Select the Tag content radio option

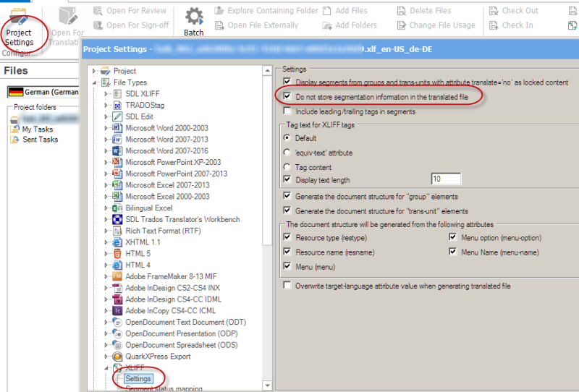coord(287,167)
